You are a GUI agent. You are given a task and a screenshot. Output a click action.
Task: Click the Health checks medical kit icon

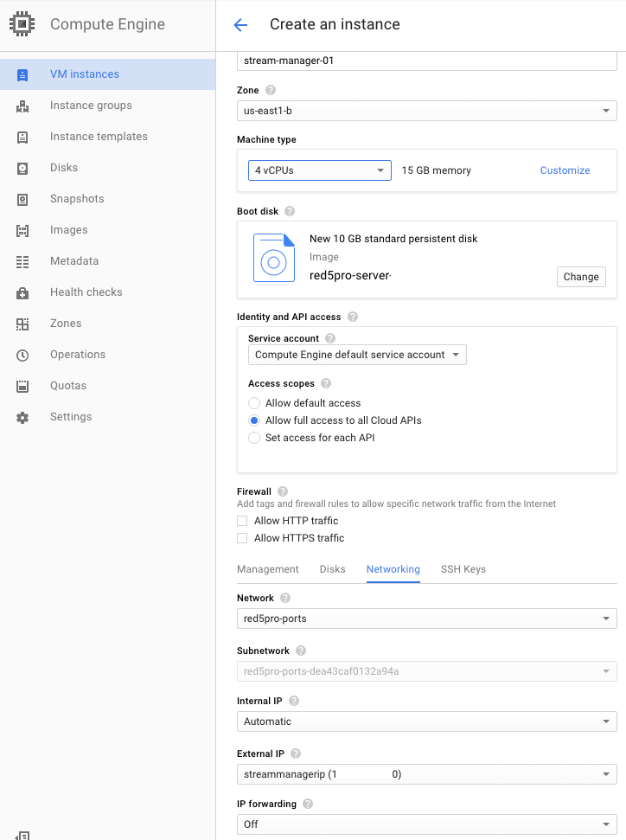coord(22,292)
